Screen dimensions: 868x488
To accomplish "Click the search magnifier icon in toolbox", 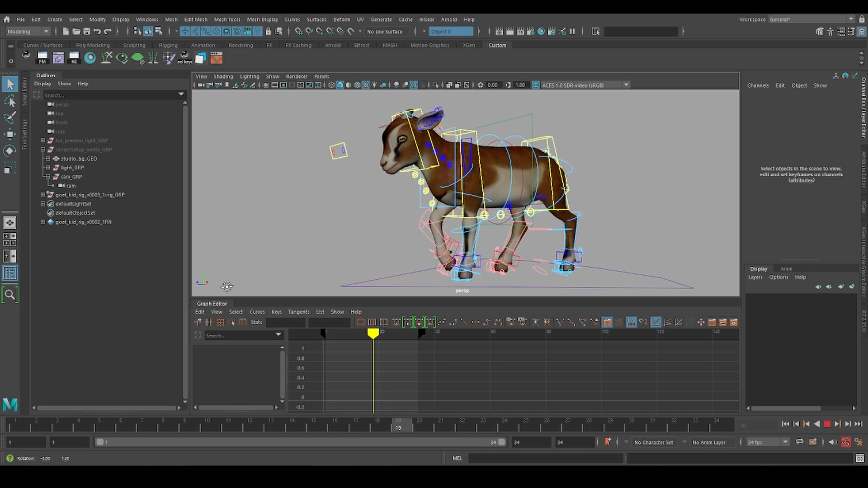I will click(x=10, y=295).
